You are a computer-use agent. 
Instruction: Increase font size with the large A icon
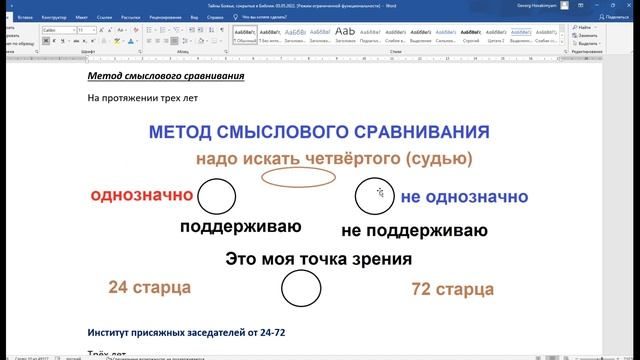[x=101, y=30]
